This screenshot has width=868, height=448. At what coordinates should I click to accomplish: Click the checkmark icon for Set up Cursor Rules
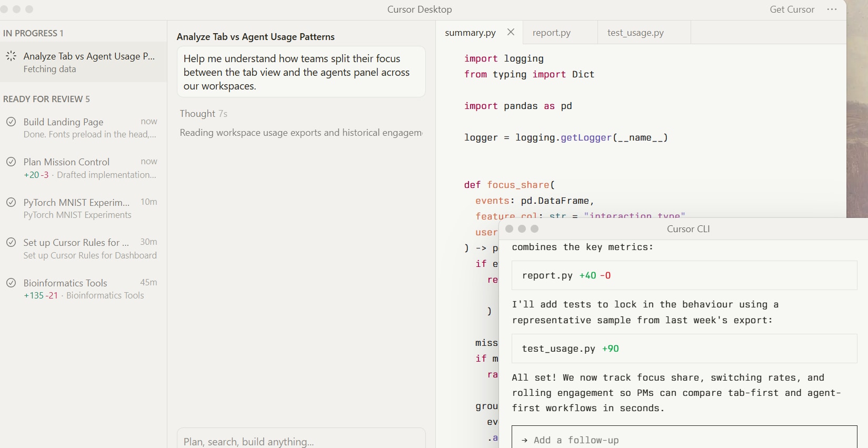click(x=11, y=242)
